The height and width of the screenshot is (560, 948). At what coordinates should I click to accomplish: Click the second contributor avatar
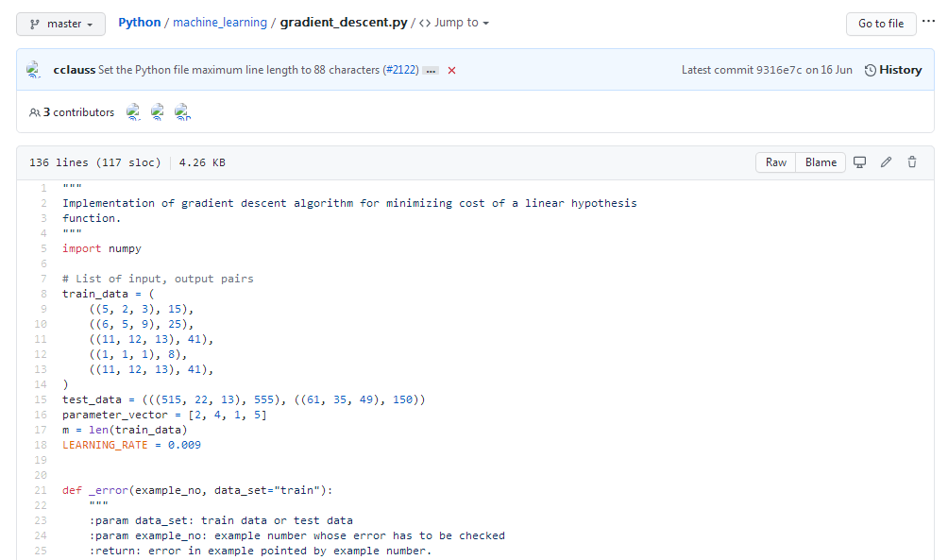(157, 111)
